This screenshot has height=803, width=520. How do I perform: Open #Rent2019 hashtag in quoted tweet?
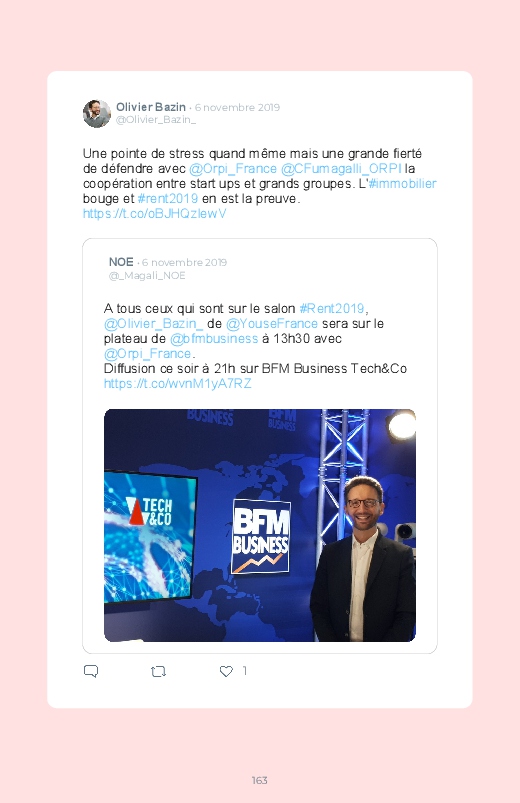tap(332, 308)
